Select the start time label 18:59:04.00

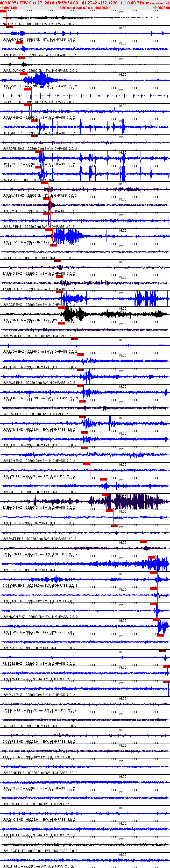(8, 8)
